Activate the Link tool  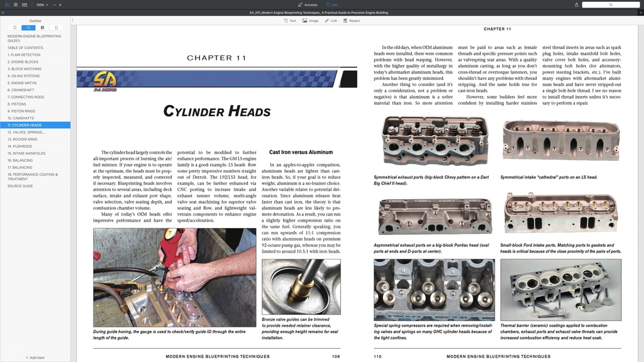pyautogui.click(x=330, y=21)
